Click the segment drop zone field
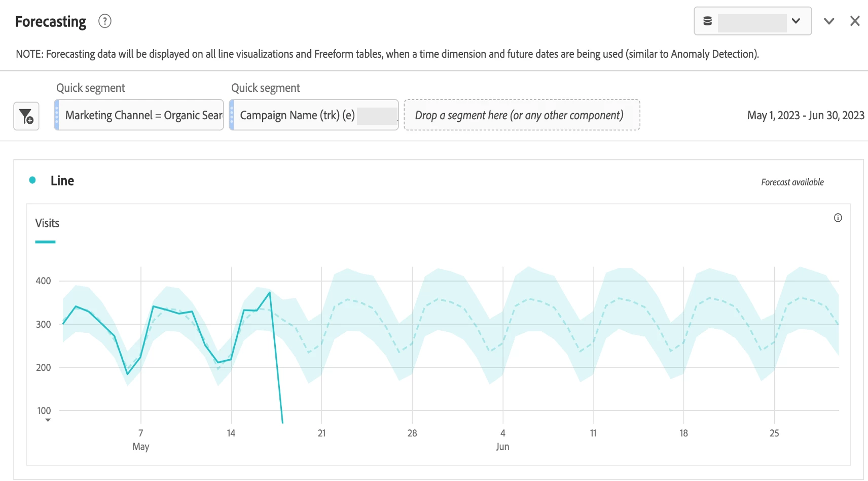Screen dimensions: 868x481 522,115
